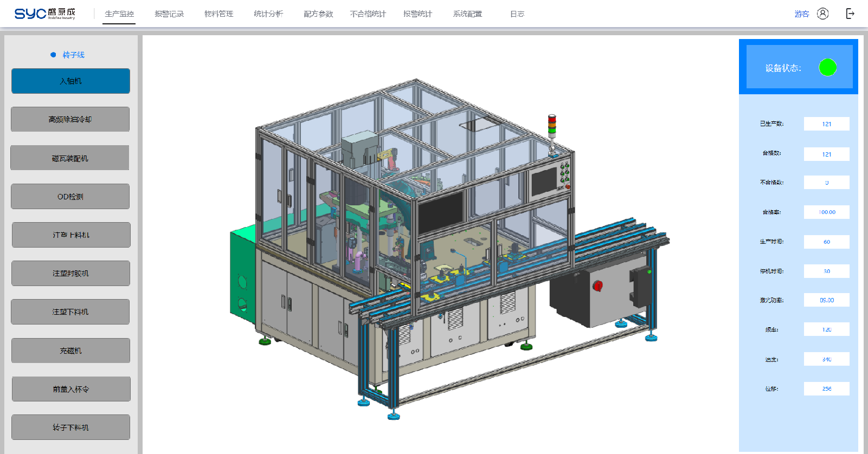Click the 频率 value 120
The width and height of the screenshot is (868, 454).
click(x=827, y=329)
